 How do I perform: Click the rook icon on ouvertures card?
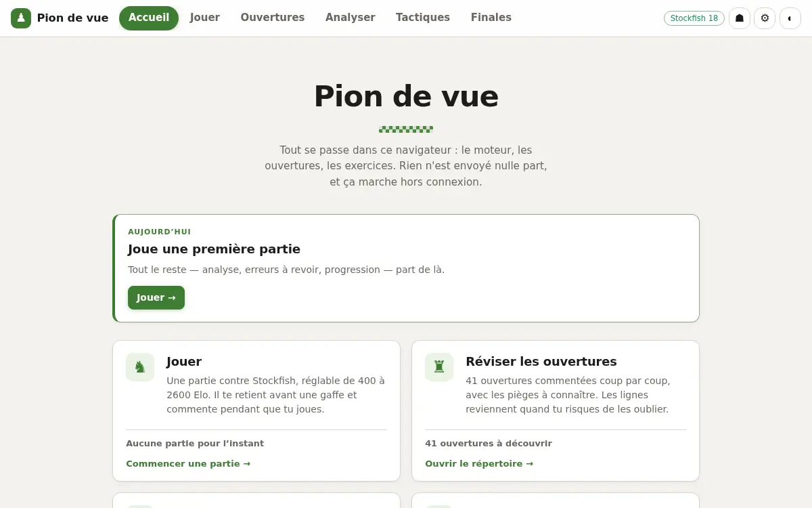tap(439, 367)
